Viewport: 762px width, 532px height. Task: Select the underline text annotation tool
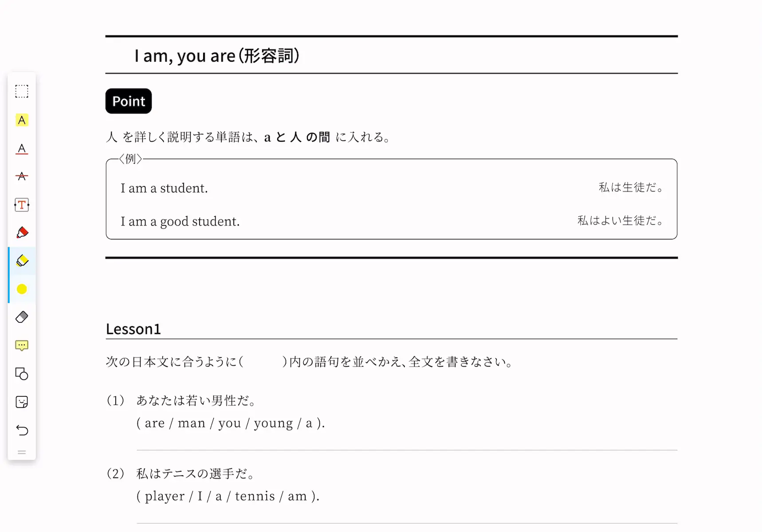coord(22,149)
